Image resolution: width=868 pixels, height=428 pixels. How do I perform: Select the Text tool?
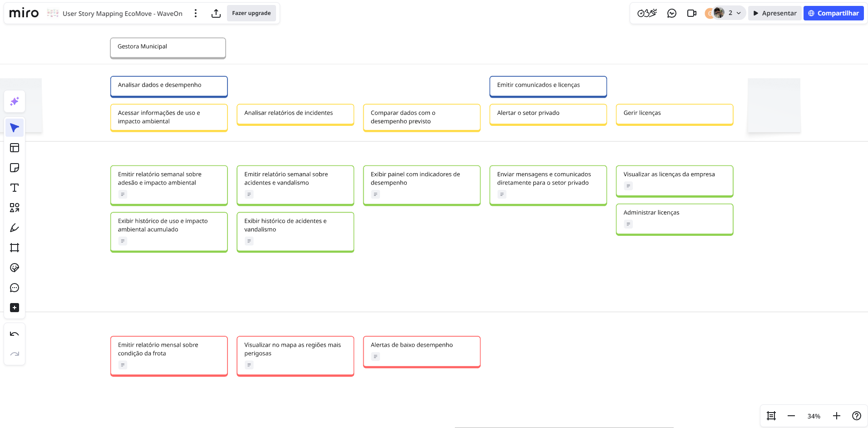(15, 188)
